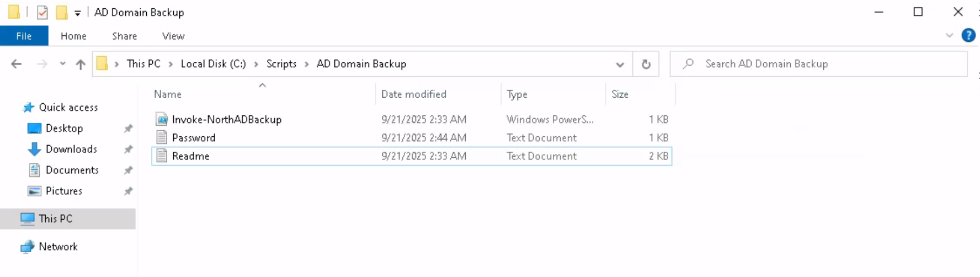Open the Customize Quick Access Toolbar dropdown
The image size is (980, 277).
pyautogui.click(x=77, y=13)
